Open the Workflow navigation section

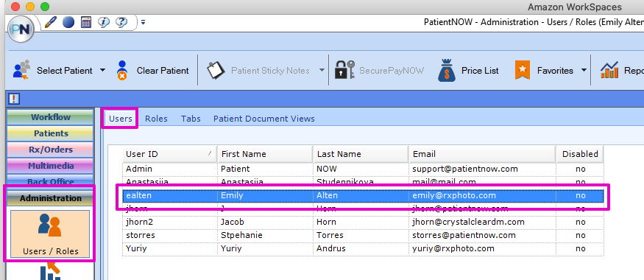click(50, 117)
